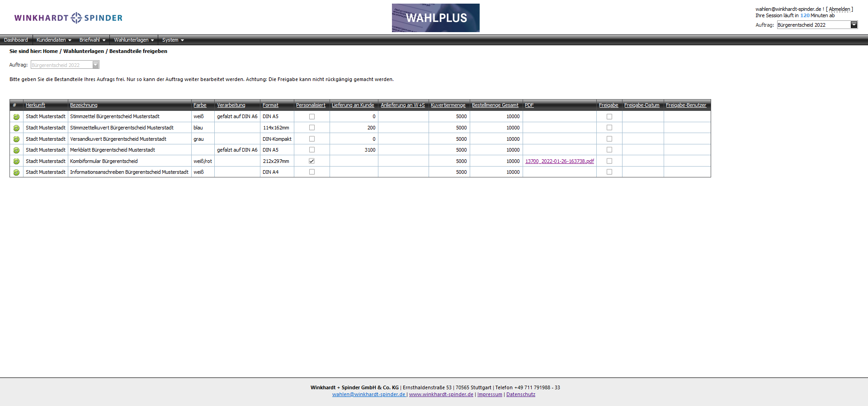The height and width of the screenshot is (406, 868).
Task: Click the Winkhardt Spinder logo
Action: coord(68,18)
